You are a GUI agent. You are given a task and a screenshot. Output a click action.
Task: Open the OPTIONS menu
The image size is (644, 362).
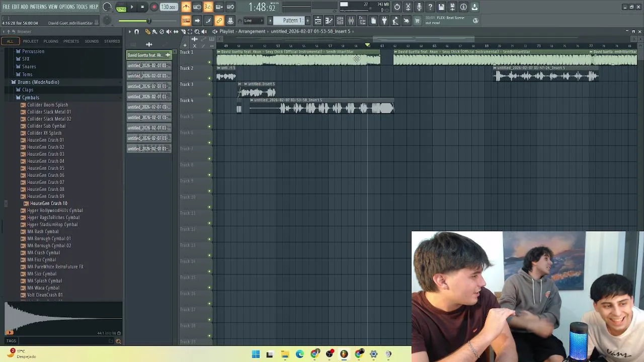coord(67,7)
